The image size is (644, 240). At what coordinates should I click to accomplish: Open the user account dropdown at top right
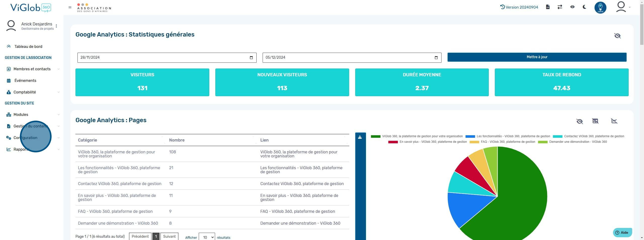[x=623, y=7]
